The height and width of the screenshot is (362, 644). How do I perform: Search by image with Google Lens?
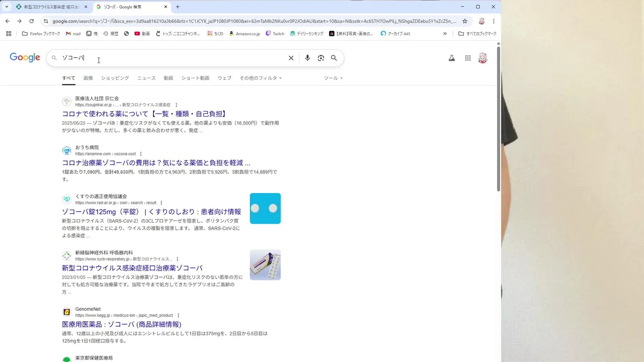click(321, 58)
